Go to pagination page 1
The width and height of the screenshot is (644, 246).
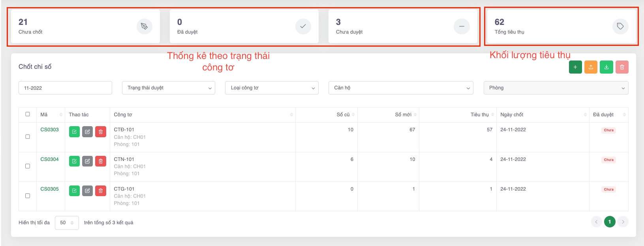[609, 222]
